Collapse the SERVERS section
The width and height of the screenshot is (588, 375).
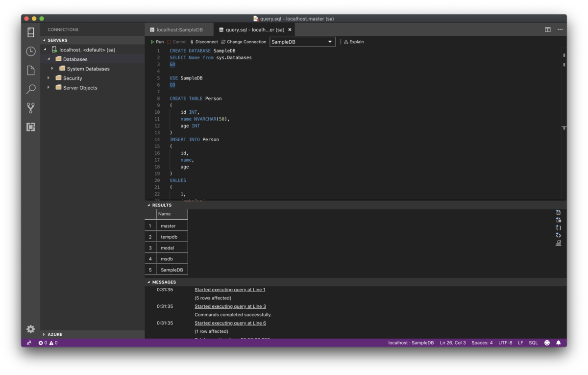[x=44, y=40]
